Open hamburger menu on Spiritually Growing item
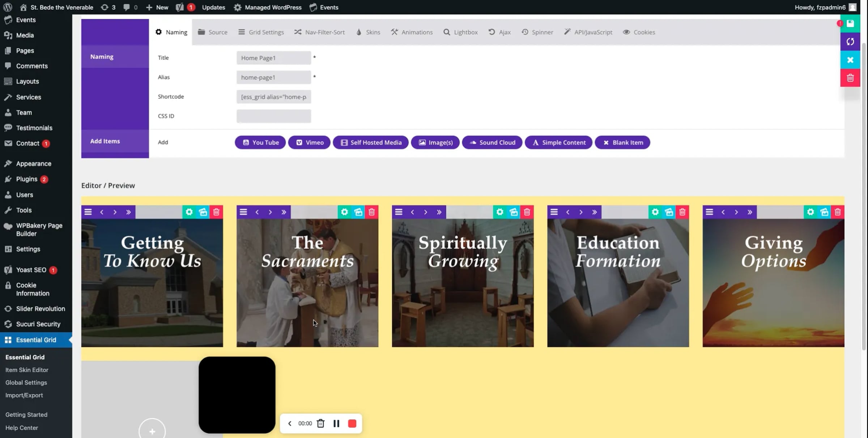 click(x=399, y=212)
